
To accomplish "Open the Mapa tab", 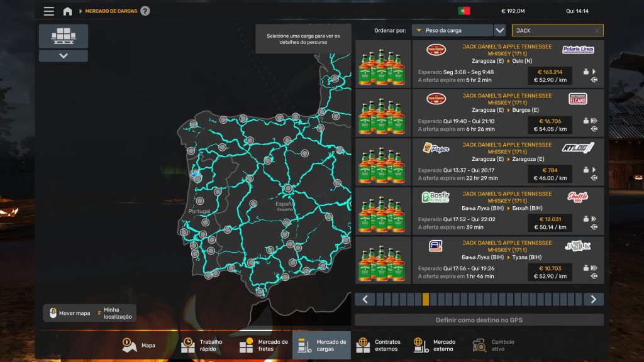I will point(139,345).
